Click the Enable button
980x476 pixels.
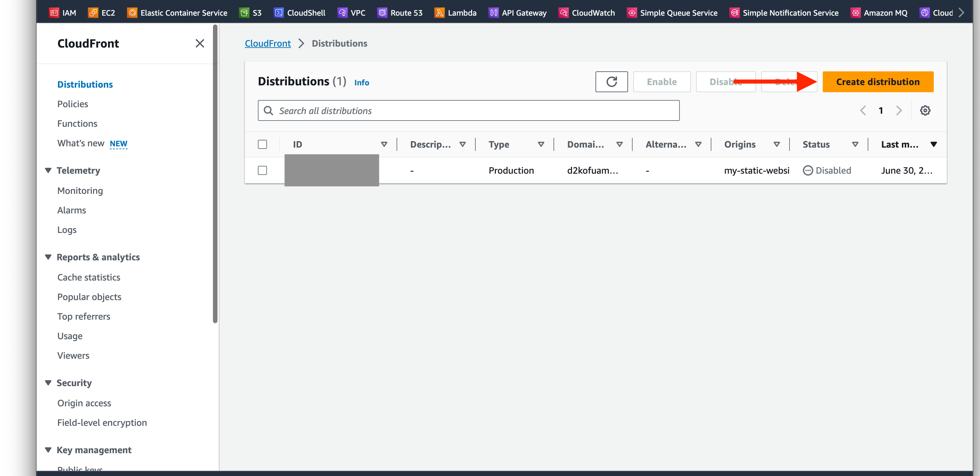pyautogui.click(x=662, y=81)
